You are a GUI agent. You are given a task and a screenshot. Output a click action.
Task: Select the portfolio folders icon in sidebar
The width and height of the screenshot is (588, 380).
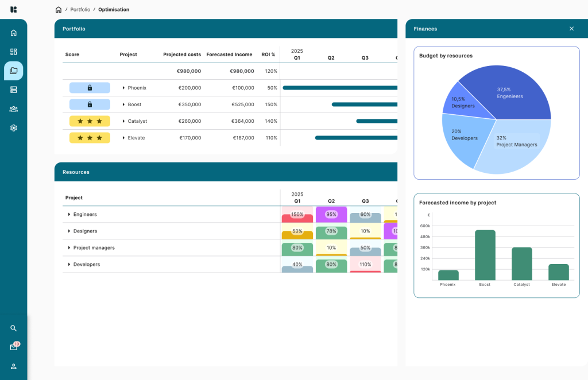(x=14, y=71)
